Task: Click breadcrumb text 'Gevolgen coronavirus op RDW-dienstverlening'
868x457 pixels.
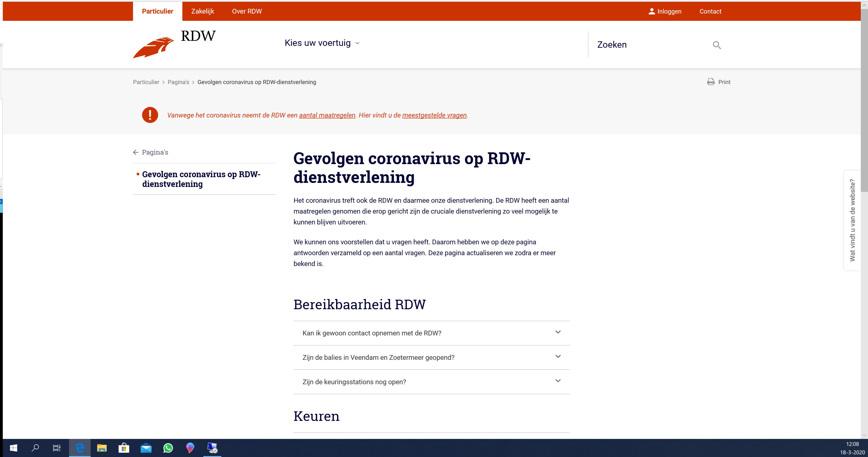Action: pyautogui.click(x=256, y=82)
